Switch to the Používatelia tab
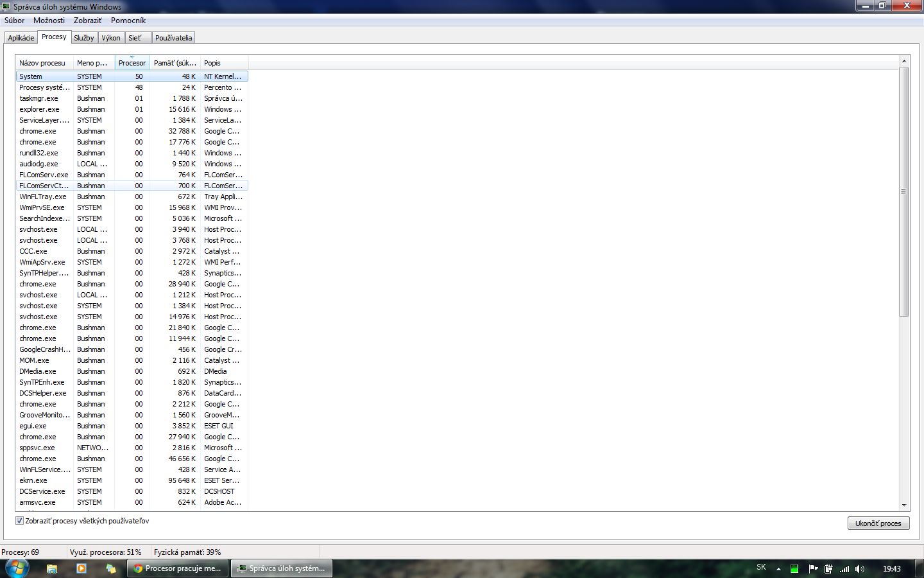The image size is (924, 578). (x=173, y=38)
